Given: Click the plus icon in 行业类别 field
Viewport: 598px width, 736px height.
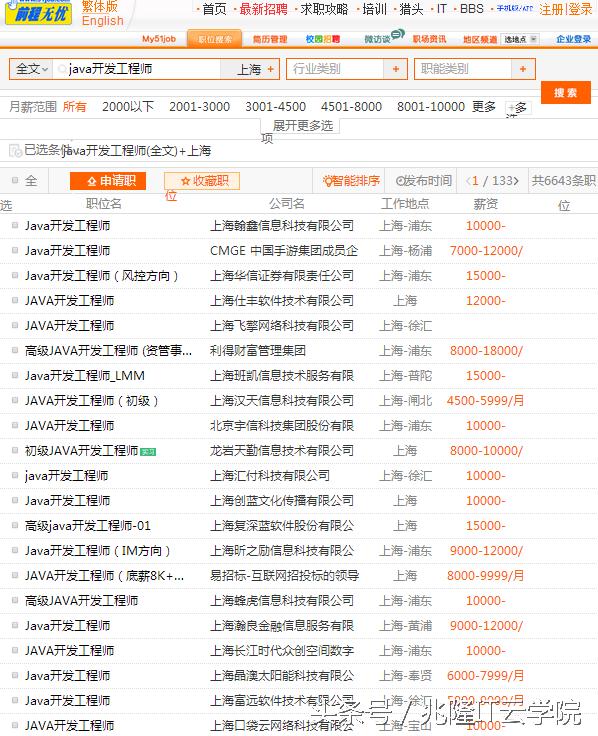Looking at the screenshot, I should coord(396,69).
